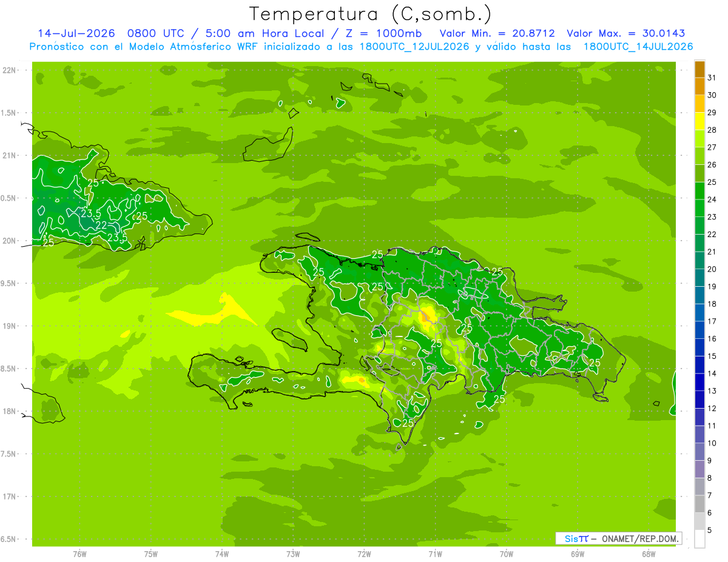Click the legend value '23'
This screenshot has height=562, width=728.
pyautogui.click(x=712, y=217)
